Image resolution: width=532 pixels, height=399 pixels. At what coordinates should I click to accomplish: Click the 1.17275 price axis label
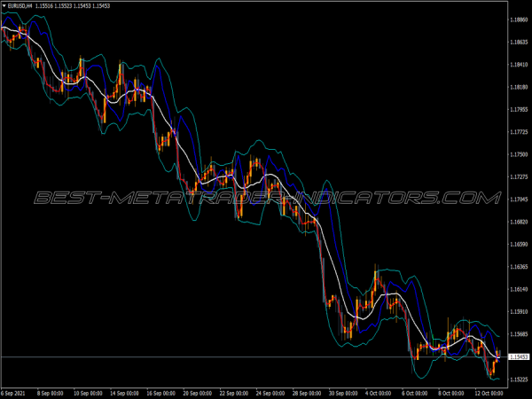click(x=519, y=176)
